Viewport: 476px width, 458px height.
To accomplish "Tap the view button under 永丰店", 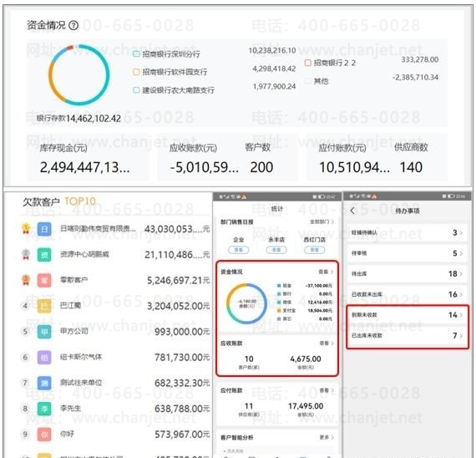I will pos(276,250).
